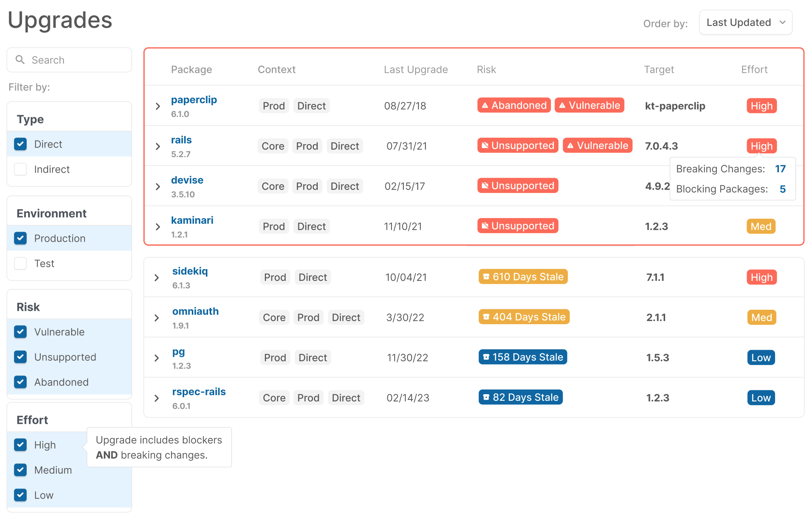Click into the Search input field
The width and height of the screenshot is (812, 519).
click(76, 60)
